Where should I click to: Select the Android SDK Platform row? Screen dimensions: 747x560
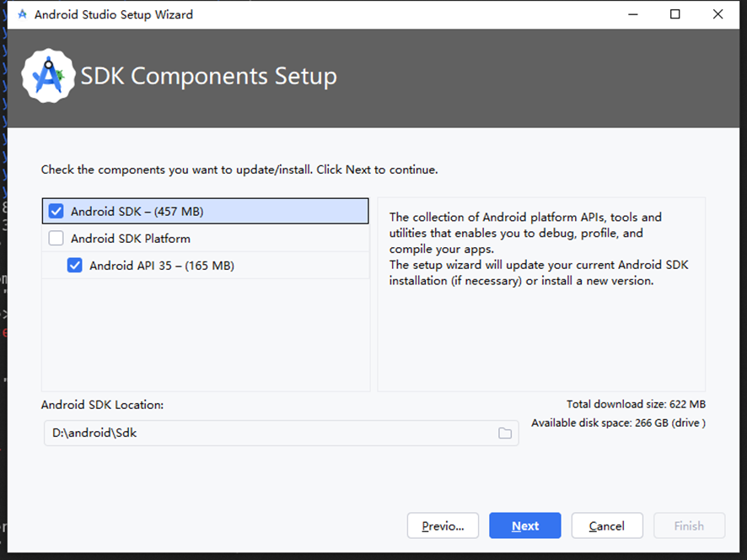point(206,239)
